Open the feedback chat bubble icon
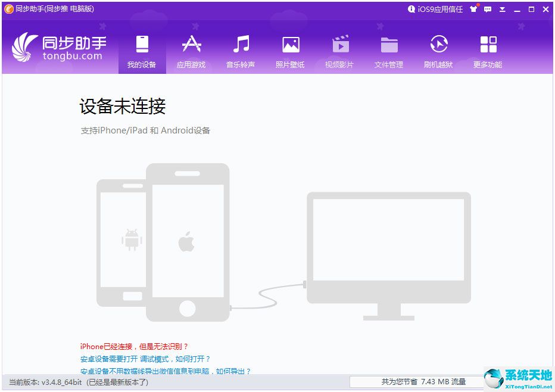555x392 pixels. pos(488,10)
